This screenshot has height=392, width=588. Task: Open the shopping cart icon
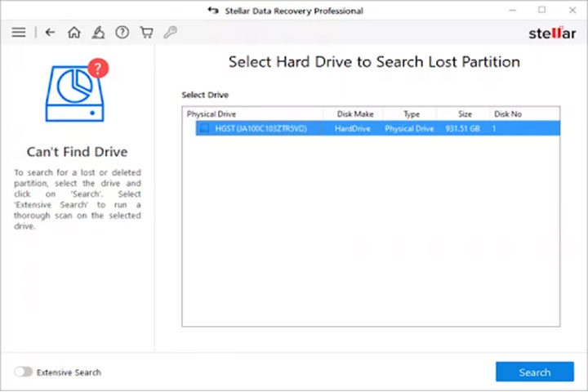[147, 33]
